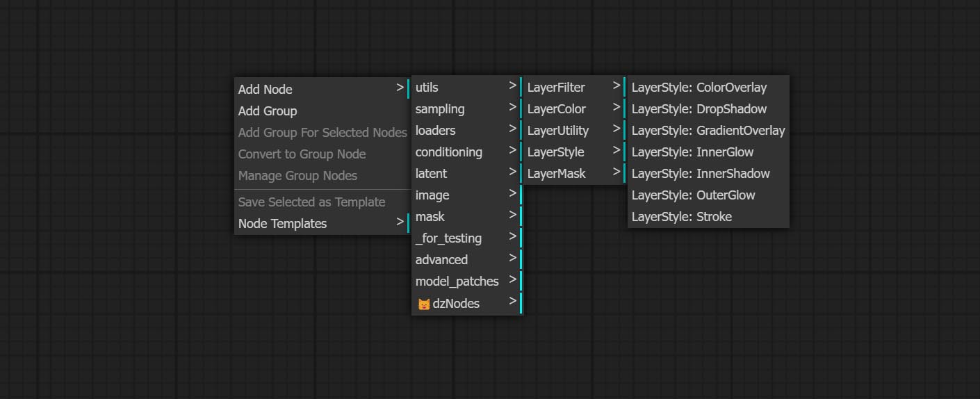Open the LayerStyle submenu arrow
The width and height of the screenshot is (980, 399).
(x=616, y=151)
